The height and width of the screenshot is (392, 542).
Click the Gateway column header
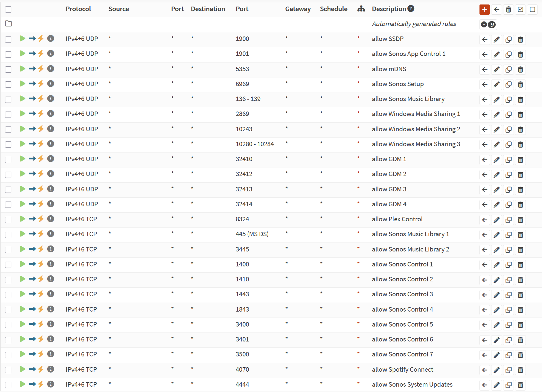pyautogui.click(x=298, y=9)
